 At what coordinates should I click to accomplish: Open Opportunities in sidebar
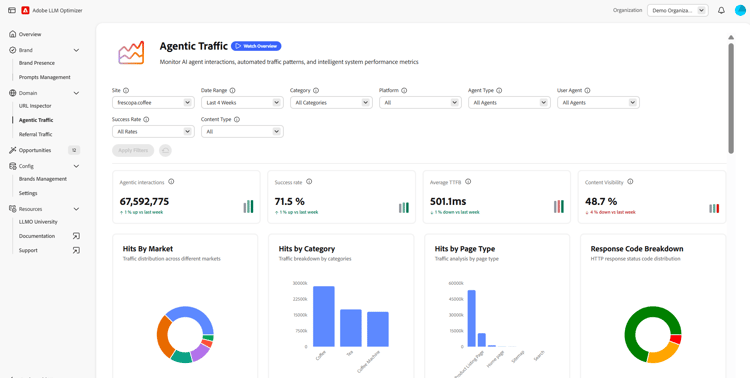(35, 150)
